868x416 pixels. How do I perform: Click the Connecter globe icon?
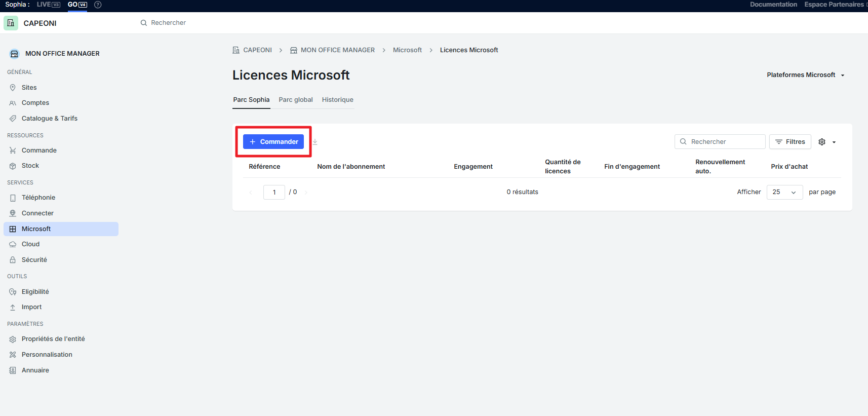tap(13, 213)
